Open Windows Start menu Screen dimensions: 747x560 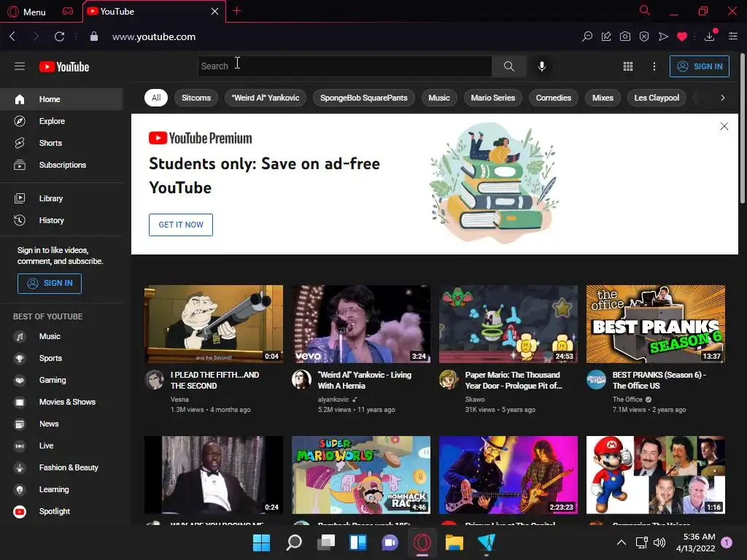coord(261,542)
